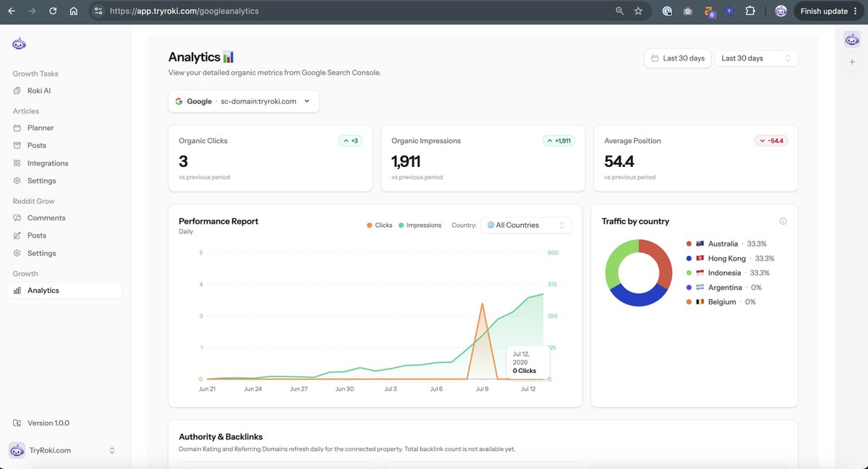Open Comments under Reddit Grow

(x=64, y=218)
